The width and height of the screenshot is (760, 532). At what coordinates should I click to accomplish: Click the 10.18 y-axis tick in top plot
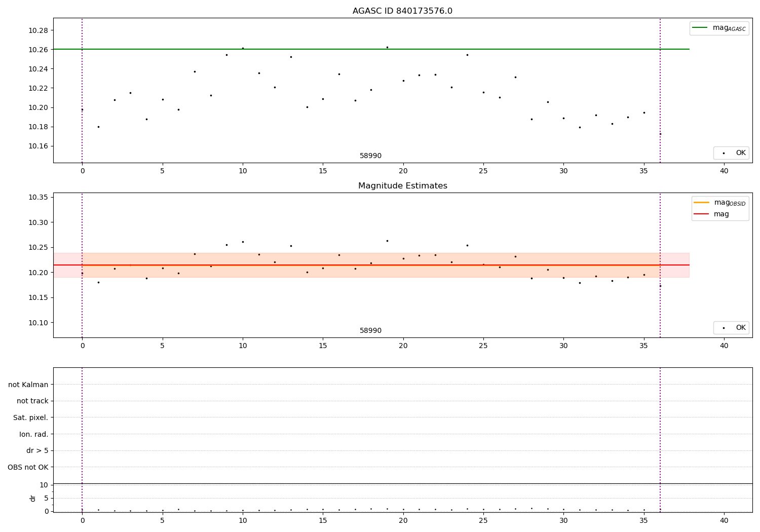click(38, 127)
